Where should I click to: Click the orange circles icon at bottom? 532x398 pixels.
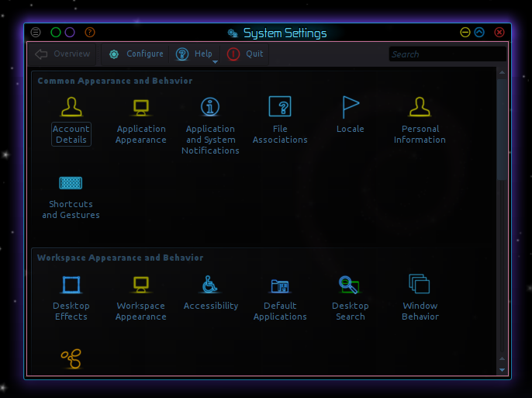71,359
